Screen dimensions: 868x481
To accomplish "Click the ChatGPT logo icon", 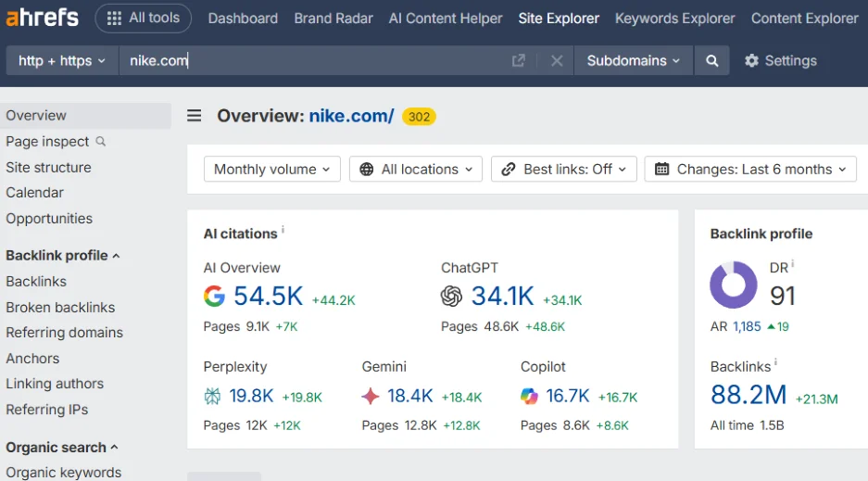I will point(451,296).
